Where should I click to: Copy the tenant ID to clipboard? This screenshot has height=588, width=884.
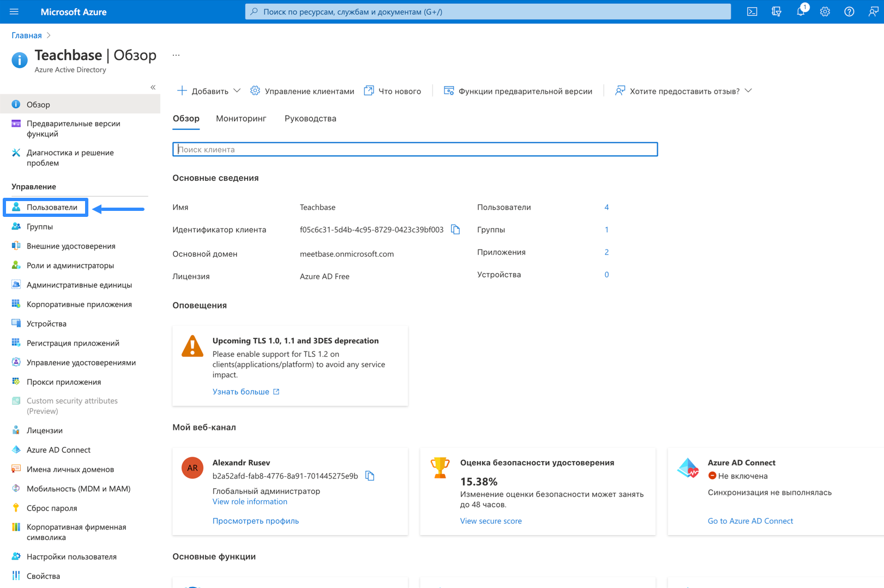point(455,229)
